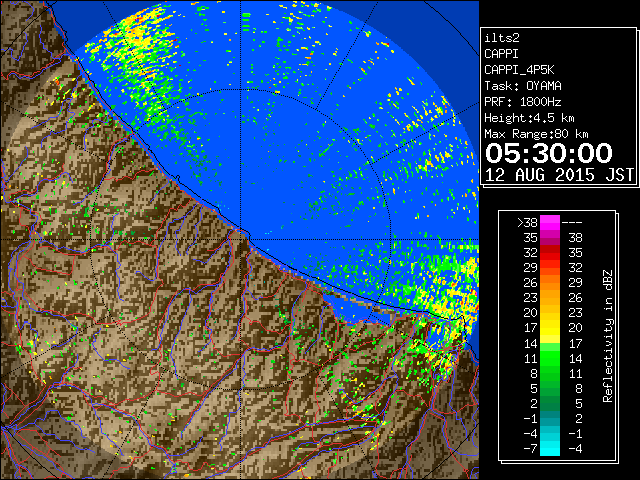Select the '12 AUG 2015 JST' date
The height and width of the screenshot is (480, 640).
pos(559,175)
